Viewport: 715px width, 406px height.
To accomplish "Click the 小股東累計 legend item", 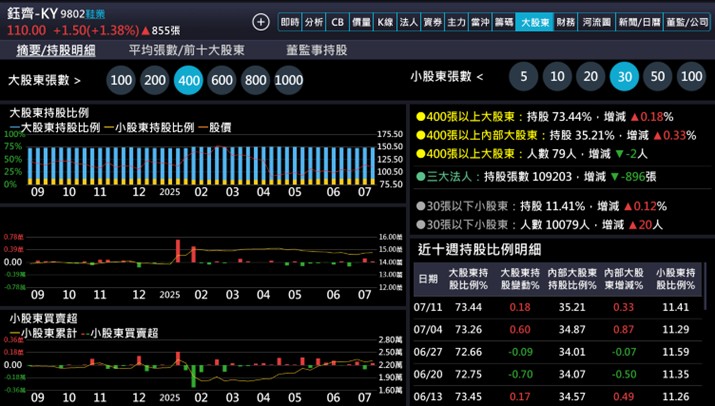I will click(x=43, y=333).
